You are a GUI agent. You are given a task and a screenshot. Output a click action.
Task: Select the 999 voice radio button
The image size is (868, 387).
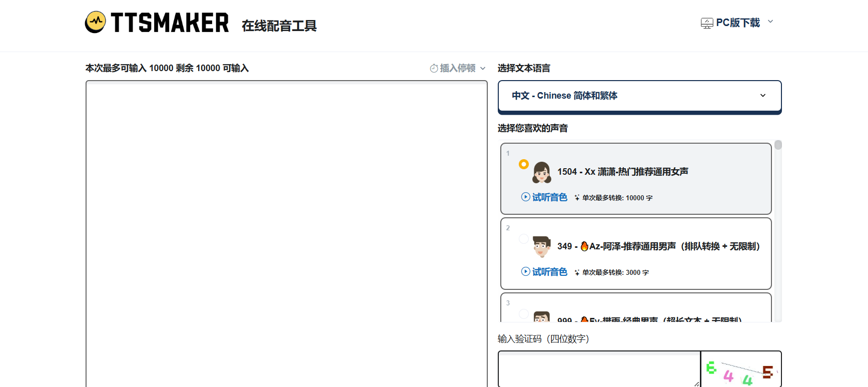524,314
